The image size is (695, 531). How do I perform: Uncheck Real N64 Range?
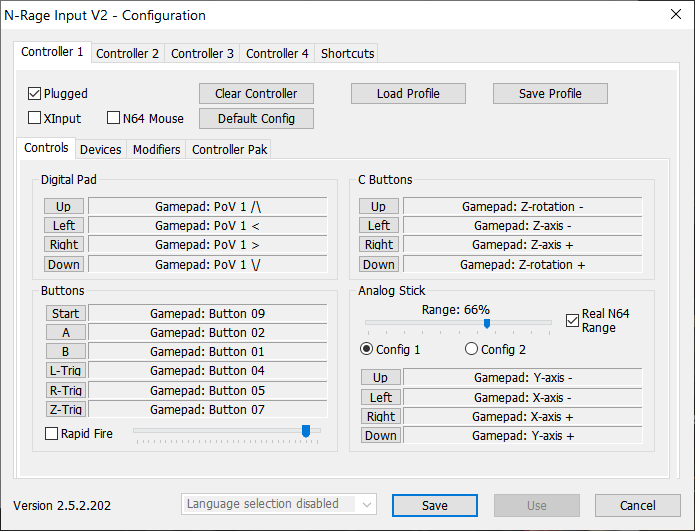pyautogui.click(x=572, y=320)
